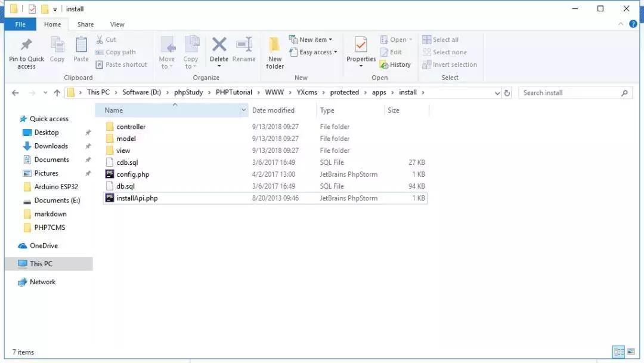644x363 pixels.
Task: Open the Easy access dropdown
Action: coord(313,52)
